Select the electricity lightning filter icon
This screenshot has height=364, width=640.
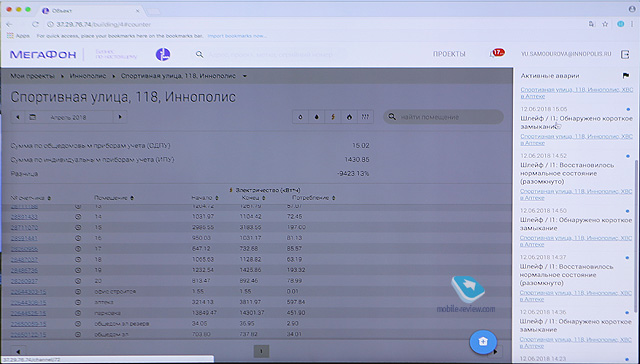click(333, 117)
